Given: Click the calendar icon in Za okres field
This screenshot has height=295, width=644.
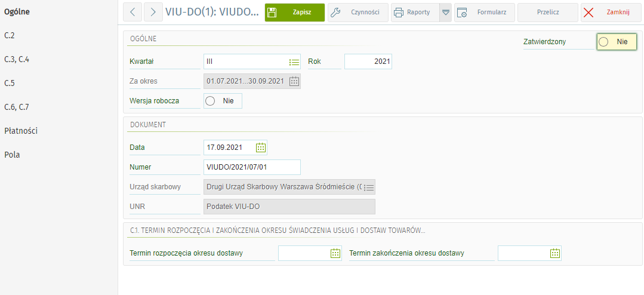Looking at the screenshot, I should [294, 82].
